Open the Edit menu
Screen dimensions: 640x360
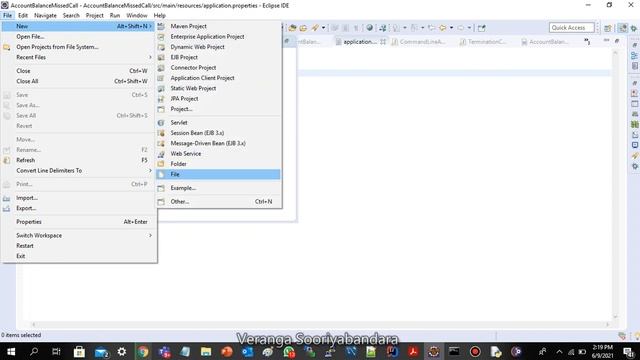coord(23,16)
